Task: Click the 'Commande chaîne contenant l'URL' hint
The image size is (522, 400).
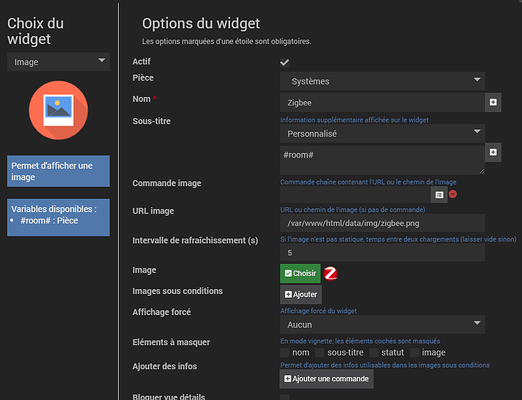Action: 368,182
